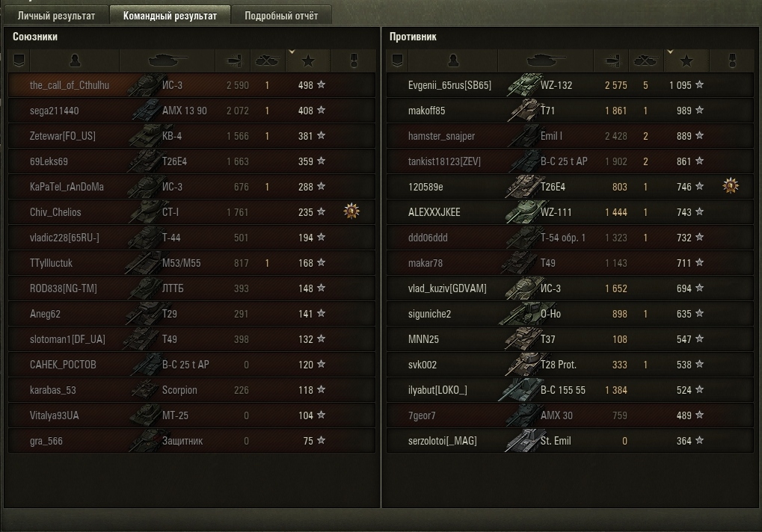Click Chiv_Chelios medal achievement icon
762x532 pixels.
click(x=351, y=211)
